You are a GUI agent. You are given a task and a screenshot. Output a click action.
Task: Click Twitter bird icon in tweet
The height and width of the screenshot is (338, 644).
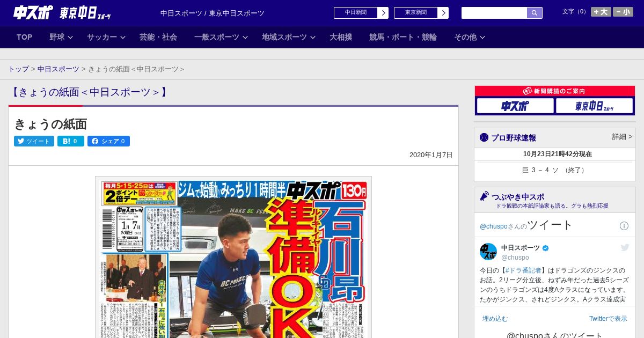click(625, 247)
